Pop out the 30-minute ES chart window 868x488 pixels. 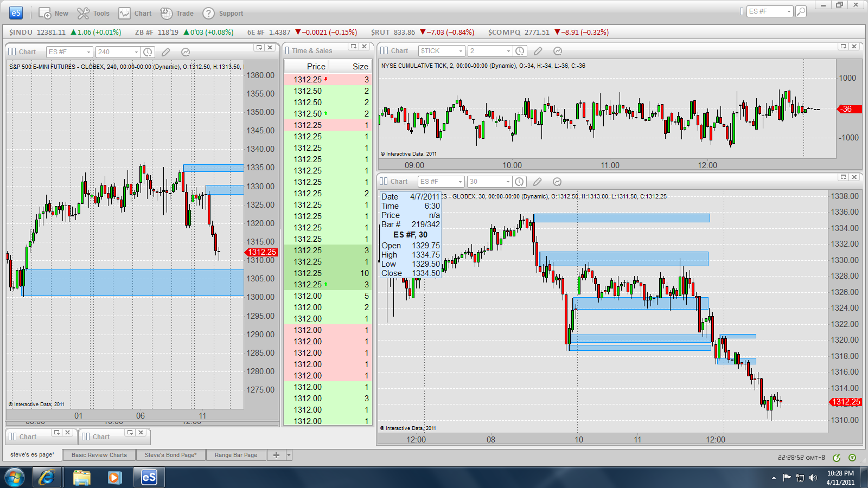(843, 177)
